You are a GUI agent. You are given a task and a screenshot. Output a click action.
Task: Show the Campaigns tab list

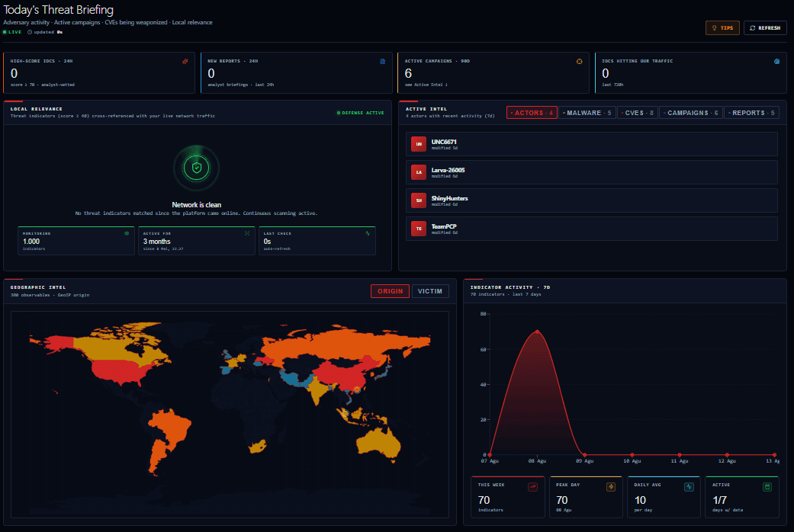tap(691, 113)
